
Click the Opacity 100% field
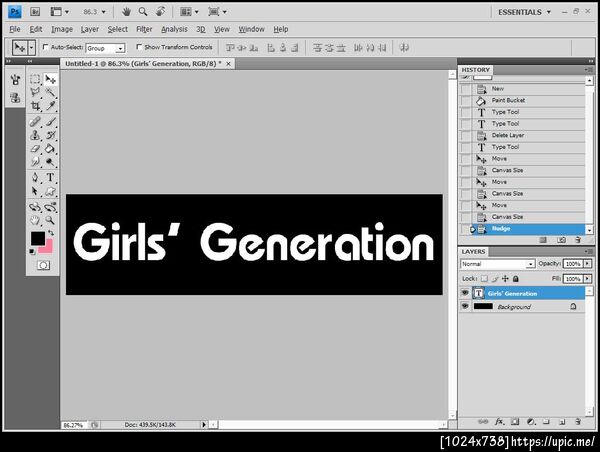(x=573, y=264)
